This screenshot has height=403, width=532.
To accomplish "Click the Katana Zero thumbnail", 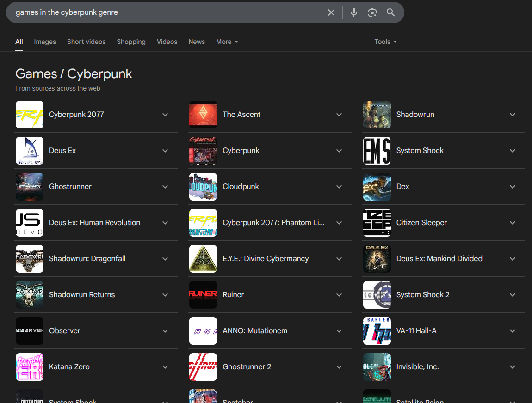I will click(30, 367).
